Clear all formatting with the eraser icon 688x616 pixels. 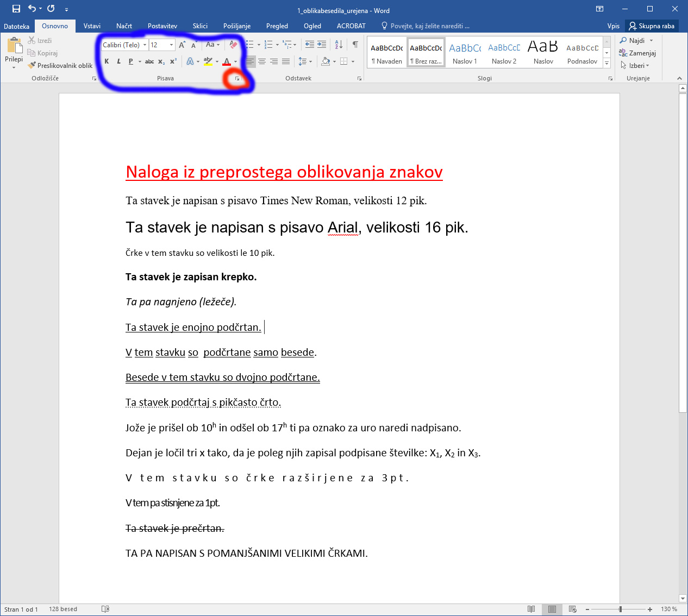click(233, 45)
